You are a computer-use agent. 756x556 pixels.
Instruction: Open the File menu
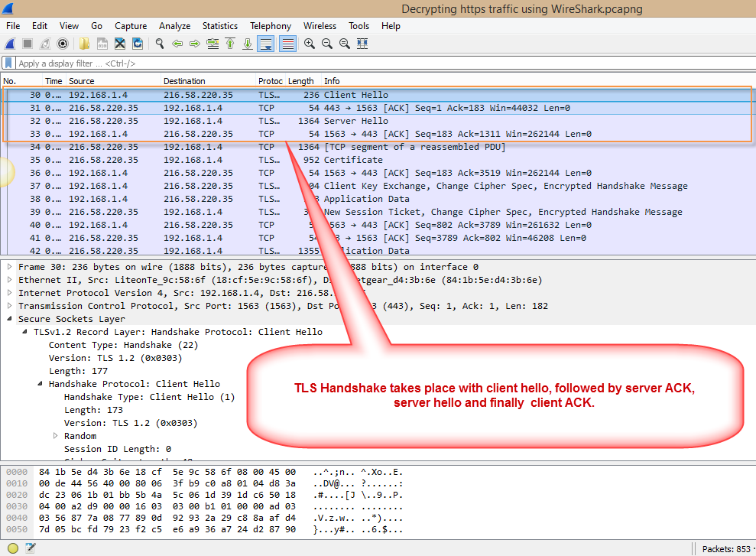[13, 26]
